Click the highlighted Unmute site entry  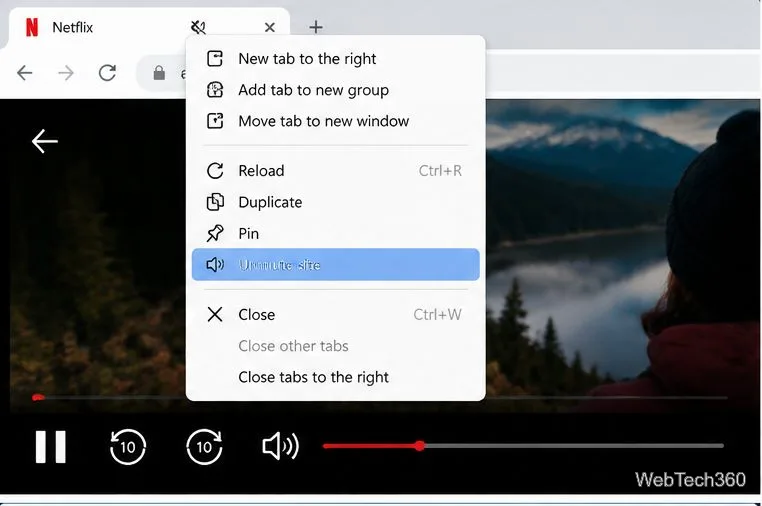pyautogui.click(x=335, y=264)
